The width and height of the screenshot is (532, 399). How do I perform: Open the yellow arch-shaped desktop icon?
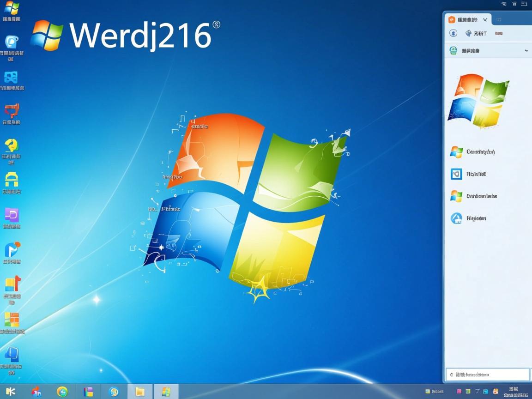coord(12,180)
